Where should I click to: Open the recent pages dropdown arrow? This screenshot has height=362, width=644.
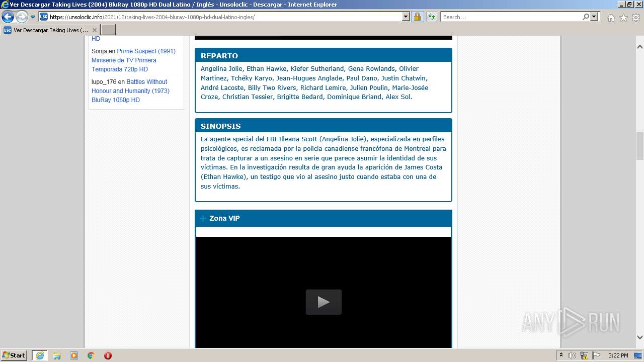(x=33, y=17)
